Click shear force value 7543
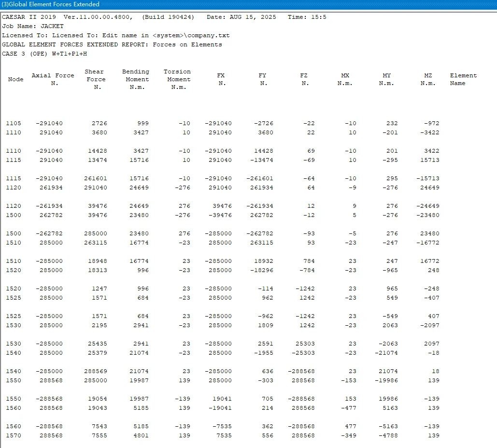Screen dimensions: 497x448 point(99,427)
